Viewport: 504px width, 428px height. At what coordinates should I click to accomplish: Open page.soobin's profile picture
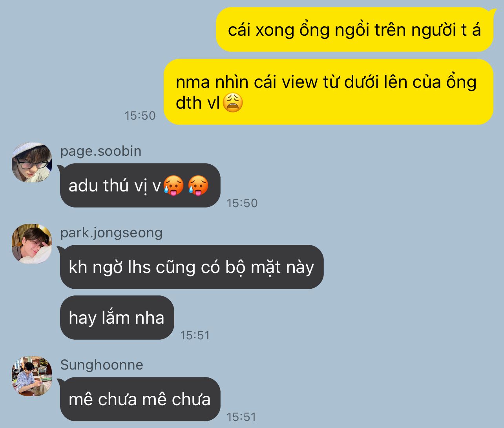point(32,162)
